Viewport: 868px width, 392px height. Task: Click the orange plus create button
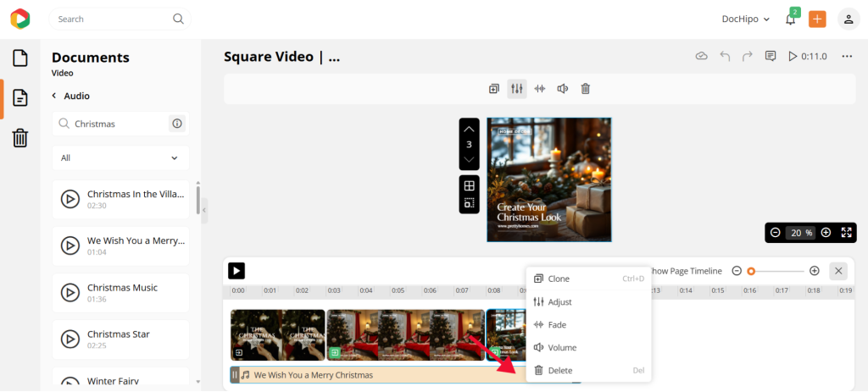click(817, 19)
